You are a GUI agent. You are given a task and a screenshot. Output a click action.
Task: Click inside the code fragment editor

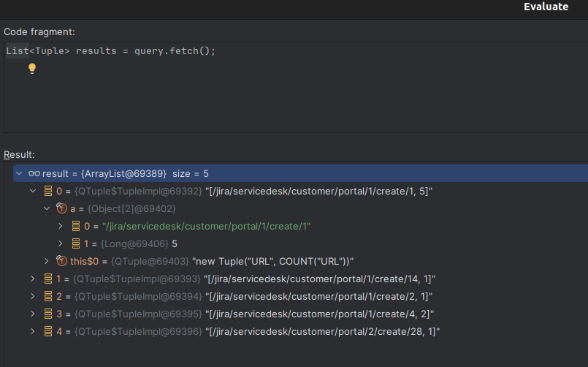(x=292, y=95)
